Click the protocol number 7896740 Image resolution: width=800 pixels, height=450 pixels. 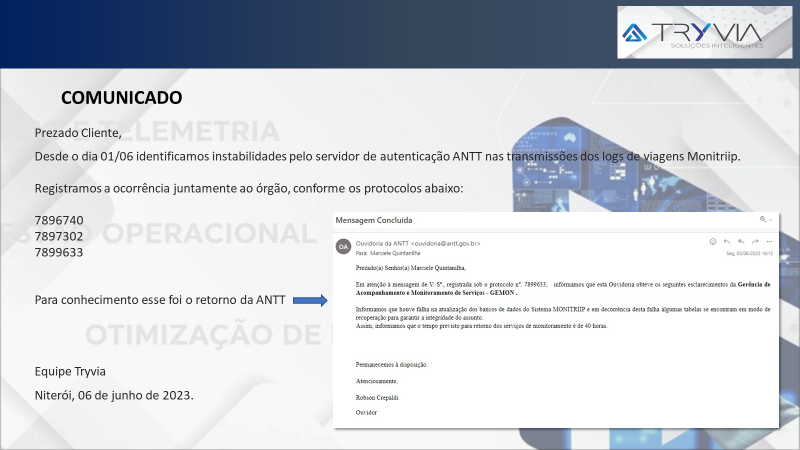(x=59, y=220)
